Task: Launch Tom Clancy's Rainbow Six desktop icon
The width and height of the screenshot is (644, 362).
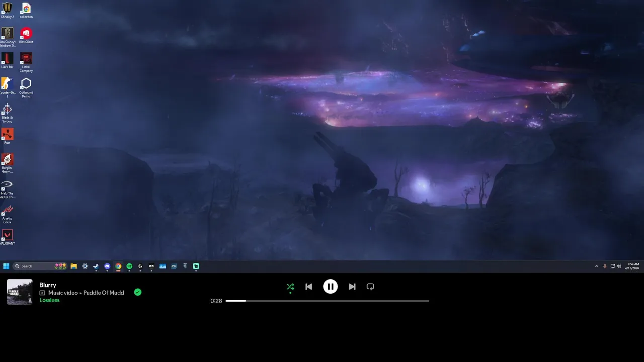Action: pyautogui.click(x=7, y=37)
